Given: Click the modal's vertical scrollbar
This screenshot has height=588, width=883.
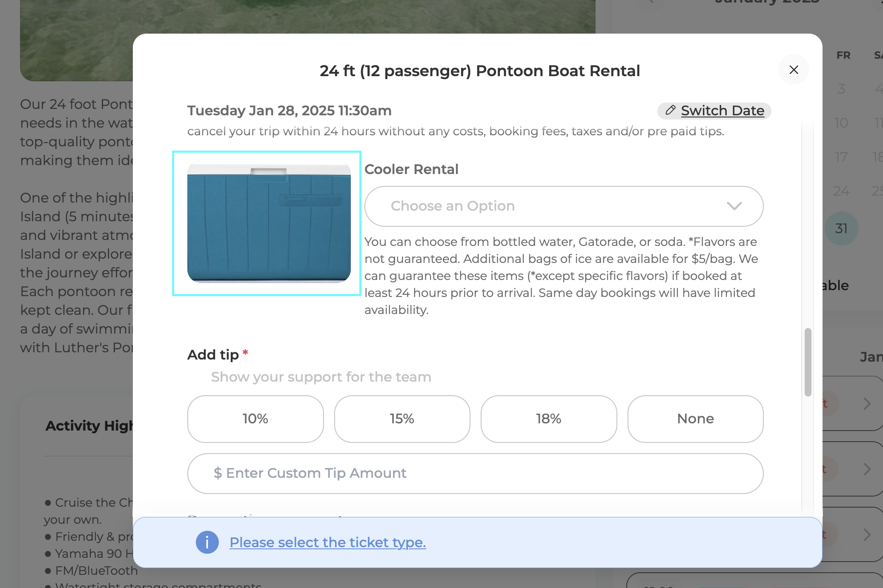Looking at the screenshot, I should [808, 362].
